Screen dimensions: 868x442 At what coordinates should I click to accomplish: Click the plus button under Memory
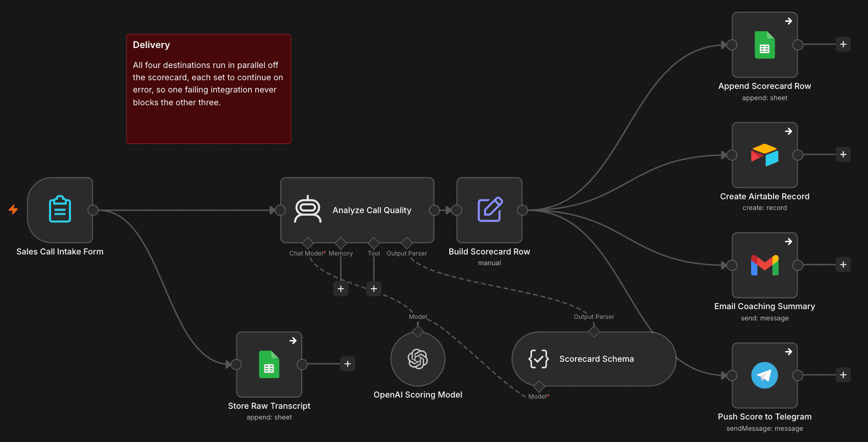point(341,289)
